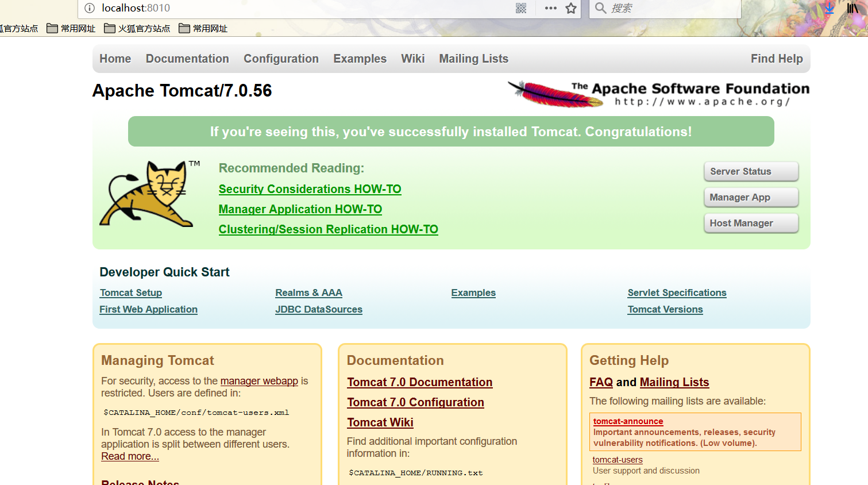Open the downloads arrow icon

(x=830, y=8)
